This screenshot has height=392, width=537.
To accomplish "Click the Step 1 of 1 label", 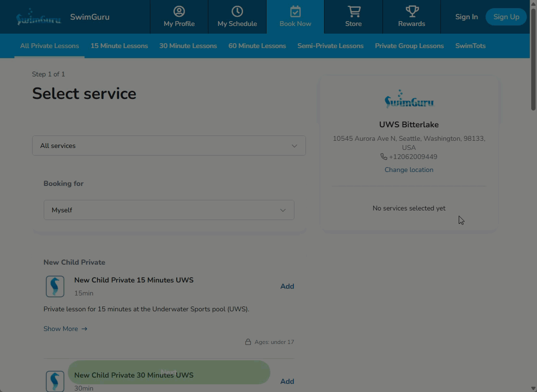I will (x=49, y=74).
